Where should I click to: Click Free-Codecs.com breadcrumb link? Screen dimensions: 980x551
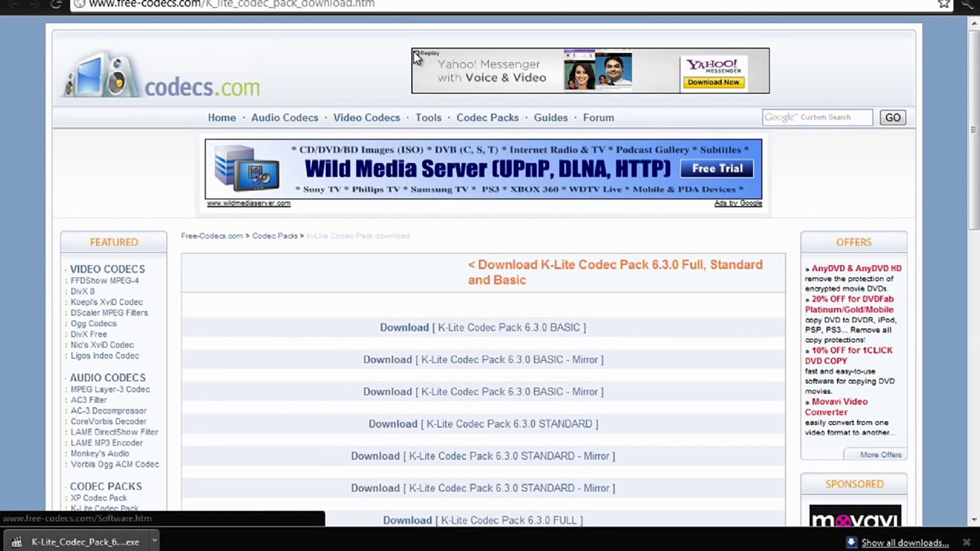point(212,236)
